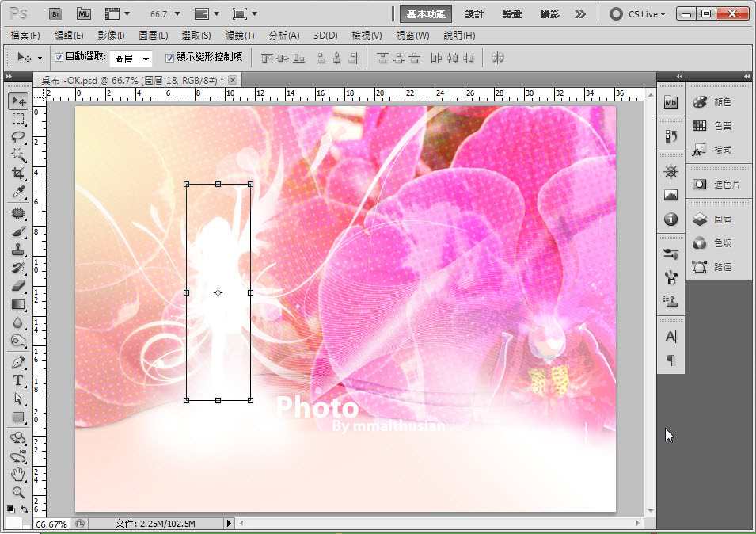The width and height of the screenshot is (756, 534).
Task: Select the Dodge tool
Action: (x=18, y=341)
